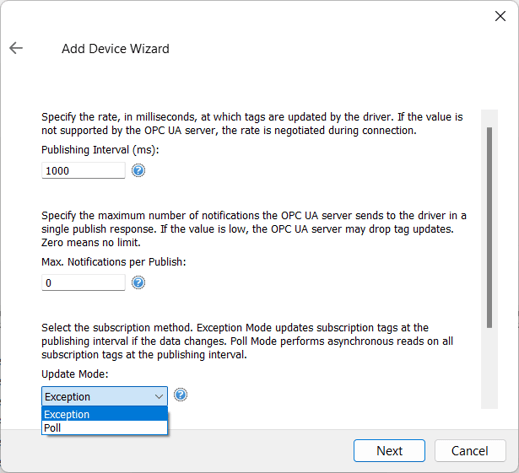This screenshot has height=473, width=519.
Task: Open help icon beside Update Mode
Action: click(x=181, y=395)
